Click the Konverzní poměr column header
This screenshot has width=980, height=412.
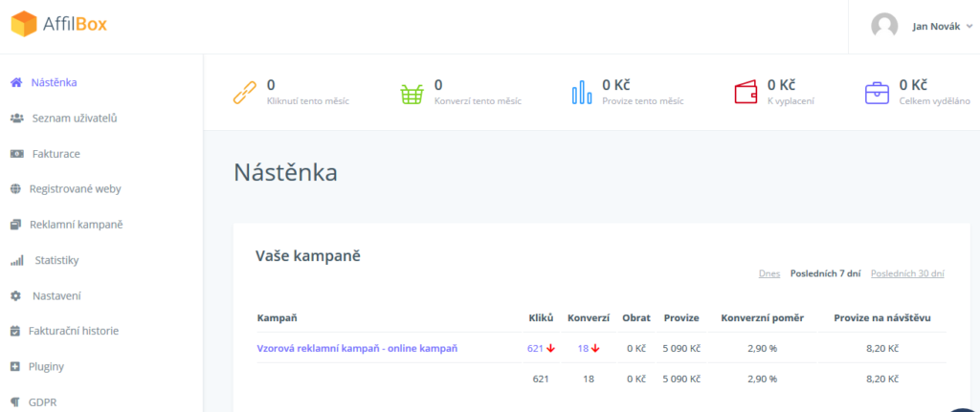point(763,318)
